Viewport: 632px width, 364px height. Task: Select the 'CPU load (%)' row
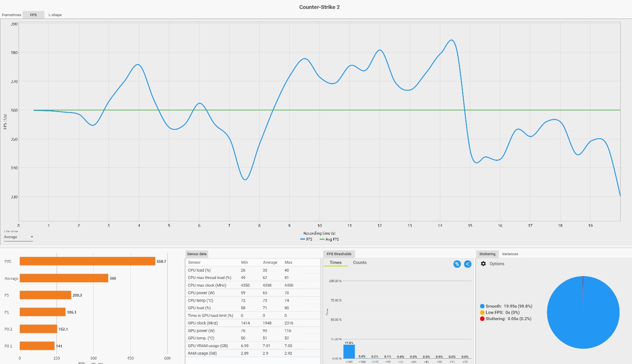[x=253, y=270]
